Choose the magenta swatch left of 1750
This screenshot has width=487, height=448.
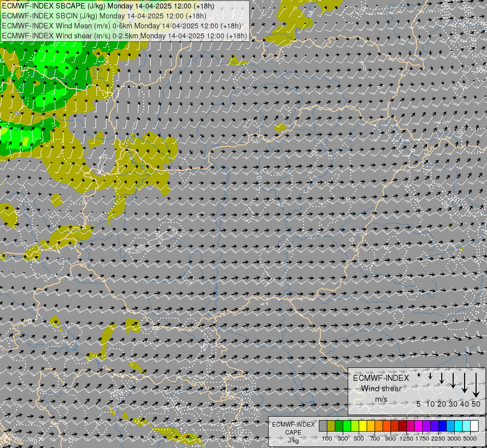click(418, 426)
